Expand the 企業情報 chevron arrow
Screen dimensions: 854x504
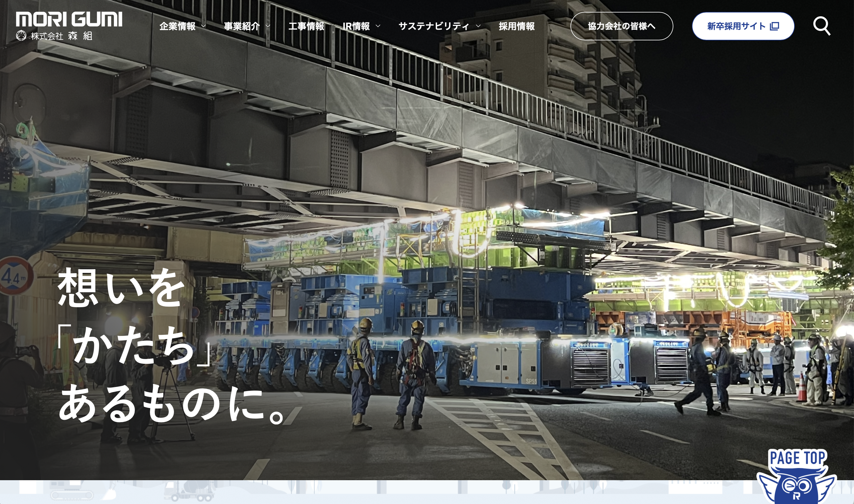coord(204,26)
